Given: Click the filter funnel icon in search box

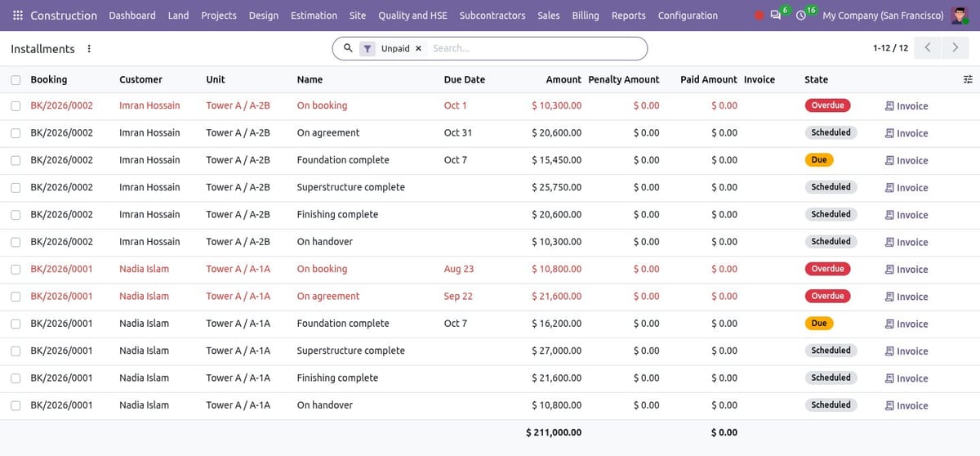Looking at the screenshot, I should pyautogui.click(x=367, y=49).
